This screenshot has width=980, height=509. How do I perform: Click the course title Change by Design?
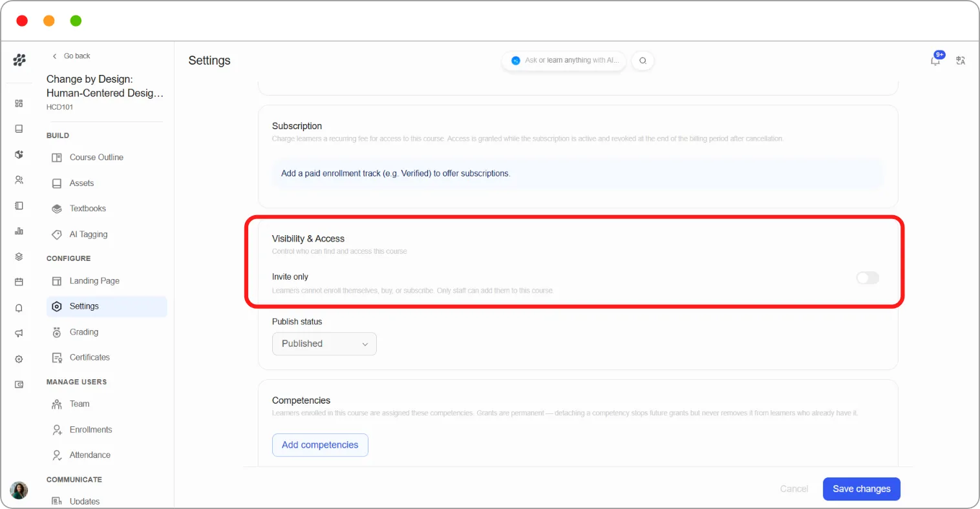pyautogui.click(x=105, y=86)
